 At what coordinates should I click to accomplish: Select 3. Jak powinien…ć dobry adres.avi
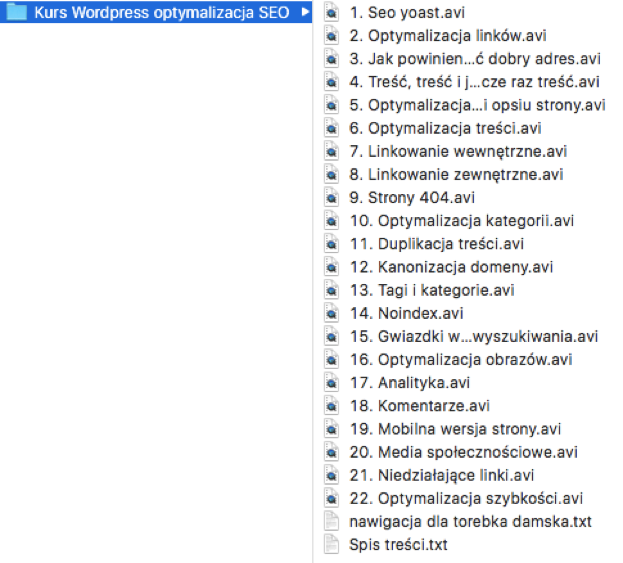click(x=475, y=59)
